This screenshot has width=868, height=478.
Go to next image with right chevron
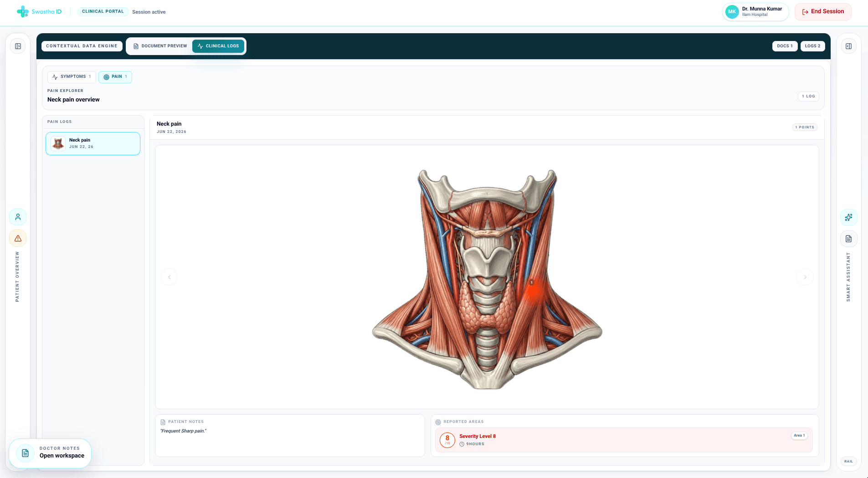point(805,277)
